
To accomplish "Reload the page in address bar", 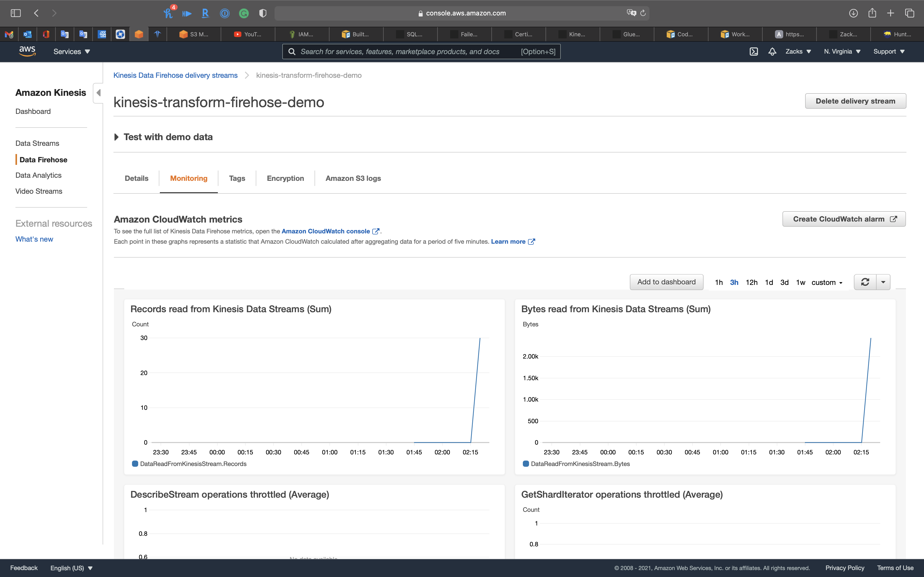I will [643, 13].
